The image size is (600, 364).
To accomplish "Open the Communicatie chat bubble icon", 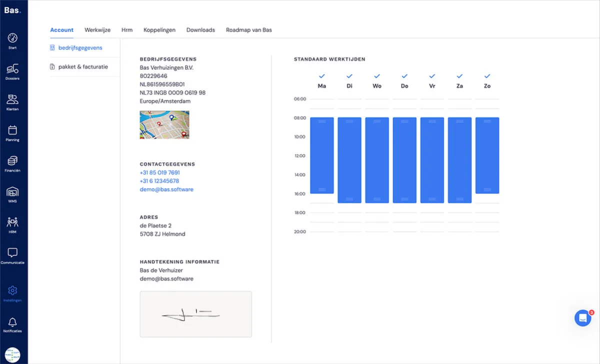I will (13, 252).
